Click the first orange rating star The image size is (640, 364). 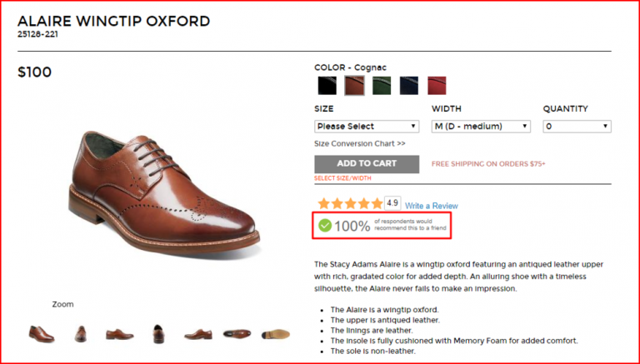(322, 203)
